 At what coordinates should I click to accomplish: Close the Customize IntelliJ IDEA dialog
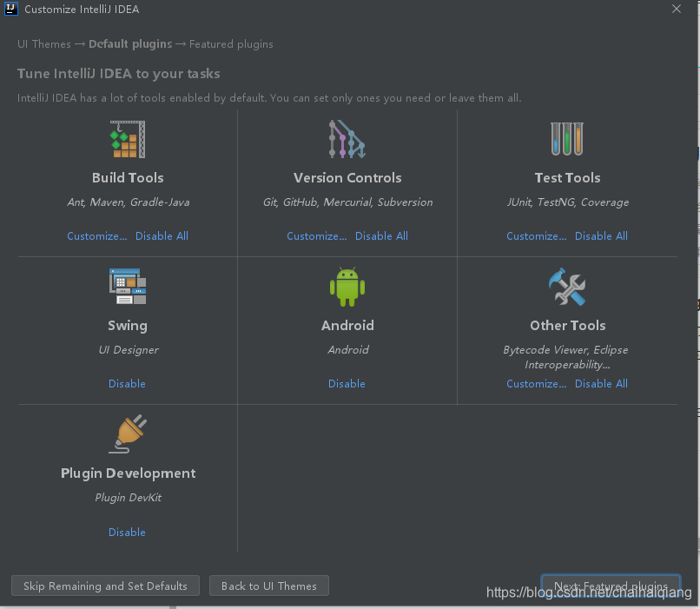tap(677, 9)
